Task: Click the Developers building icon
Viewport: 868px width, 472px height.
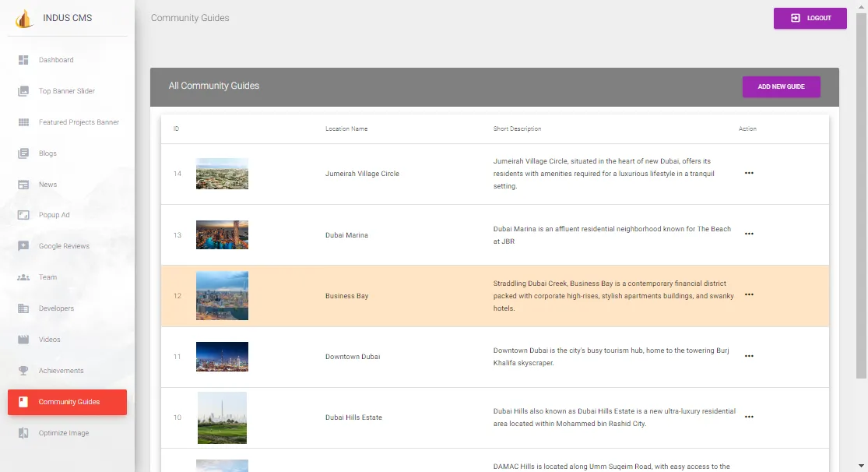Action: 23,308
